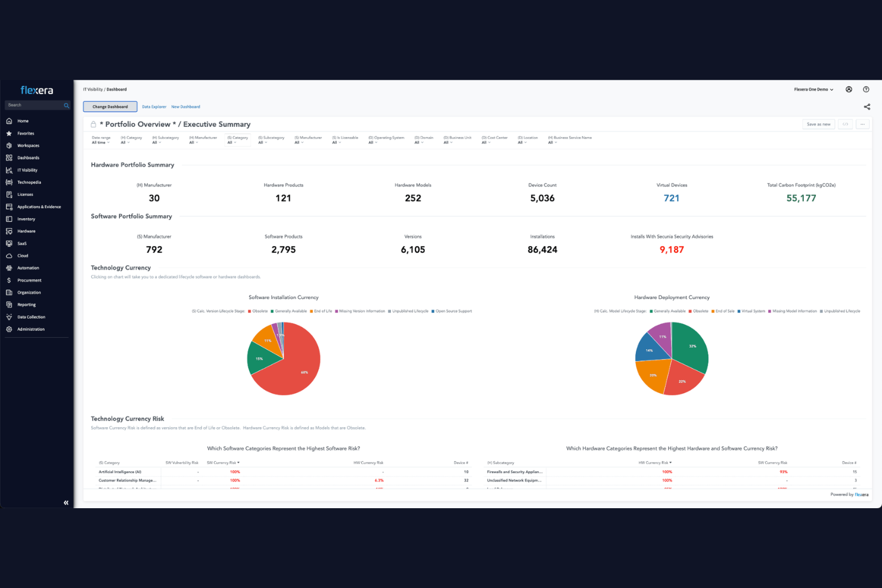Click the Hardware sidebar icon
The image size is (882, 588).
click(x=9, y=231)
